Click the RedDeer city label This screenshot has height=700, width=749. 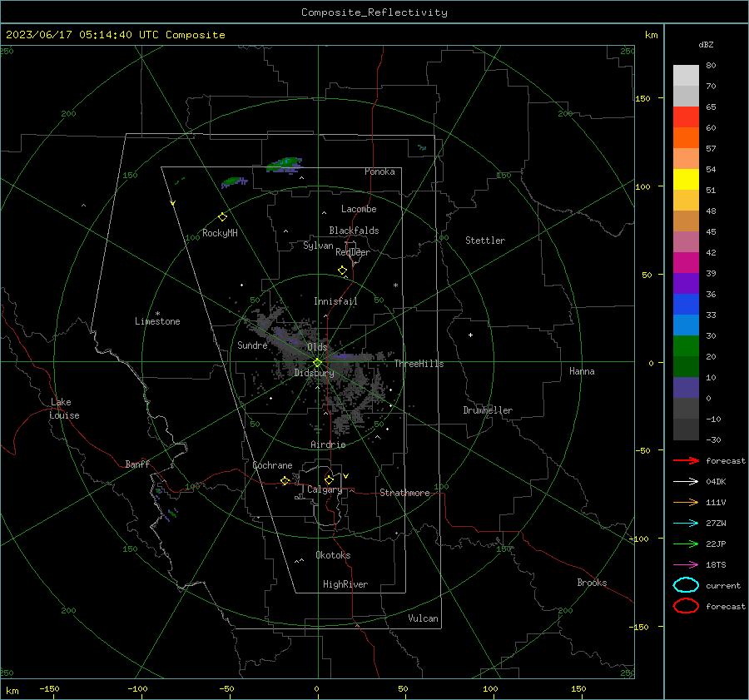point(353,252)
